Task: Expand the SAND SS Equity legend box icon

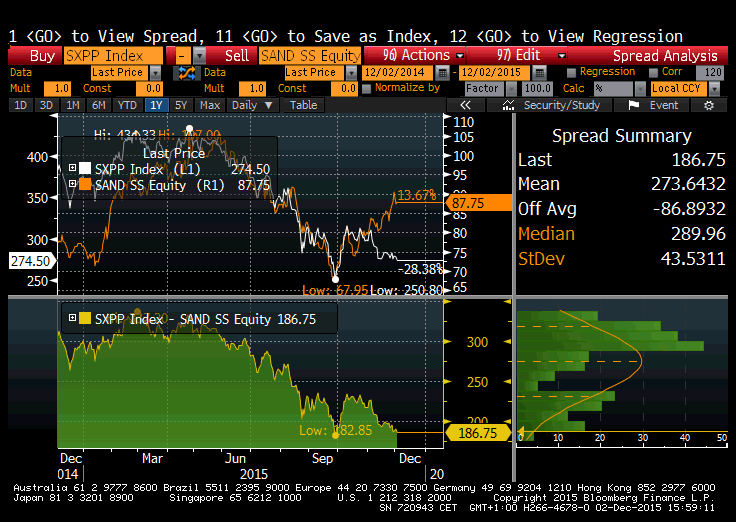Action: pos(72,184)
